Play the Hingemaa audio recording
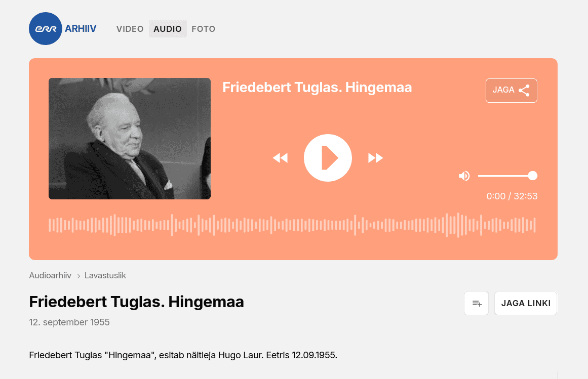The image size is (588, 379). 328,158
